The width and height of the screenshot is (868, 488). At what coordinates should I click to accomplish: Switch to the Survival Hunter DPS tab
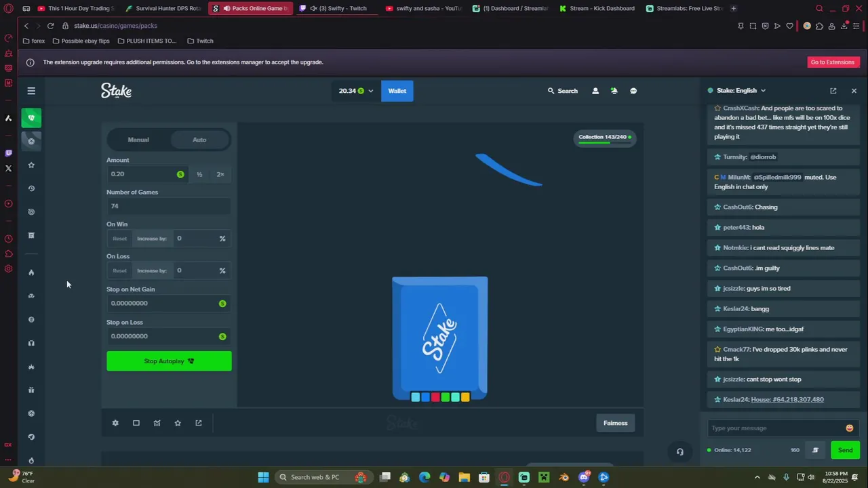tap(163, 8)
